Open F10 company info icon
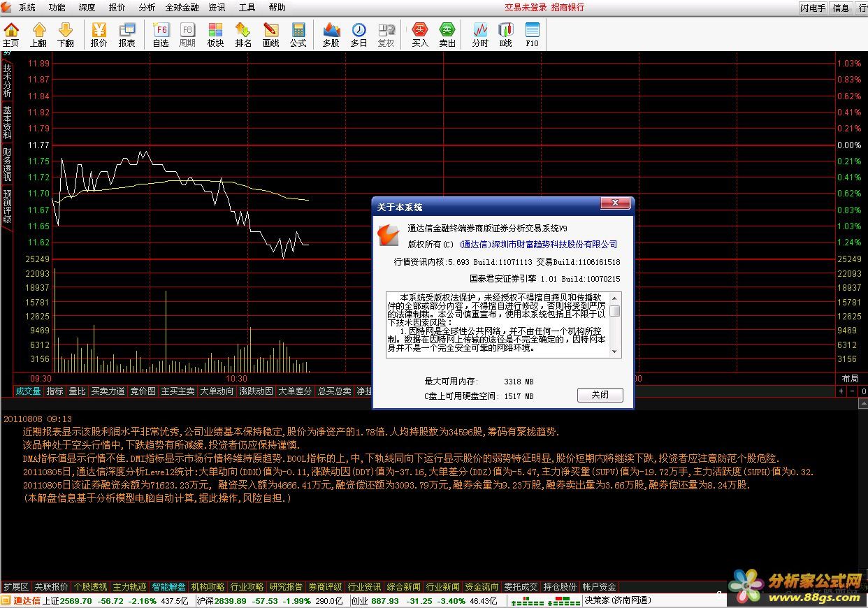The height and width of the screenshot is (608, 868). [533, 35]
